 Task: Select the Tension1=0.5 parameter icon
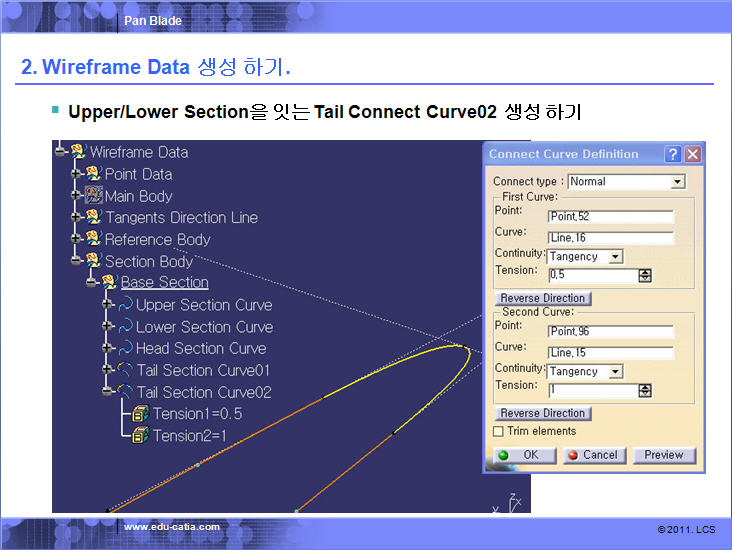point(141,414)
